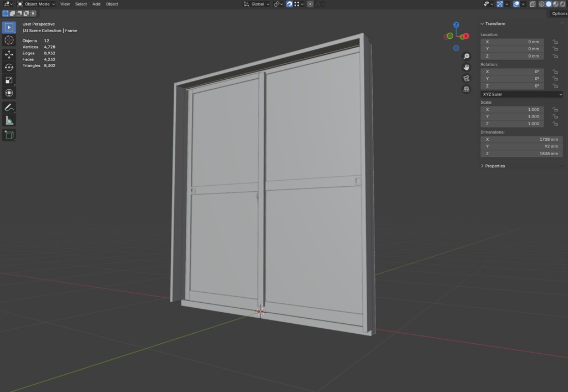Switch perspective/orthographic view with grid icon

pyautogui.click(x=466, y=89)
